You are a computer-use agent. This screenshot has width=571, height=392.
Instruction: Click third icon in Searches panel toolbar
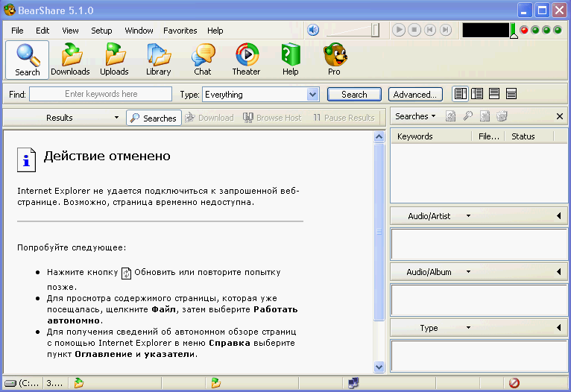tap(485, 116)
